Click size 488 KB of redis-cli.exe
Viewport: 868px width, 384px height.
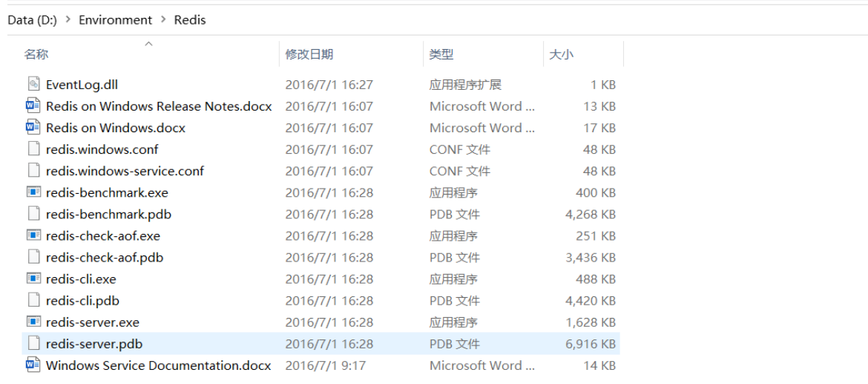click(x=596, y=279)
